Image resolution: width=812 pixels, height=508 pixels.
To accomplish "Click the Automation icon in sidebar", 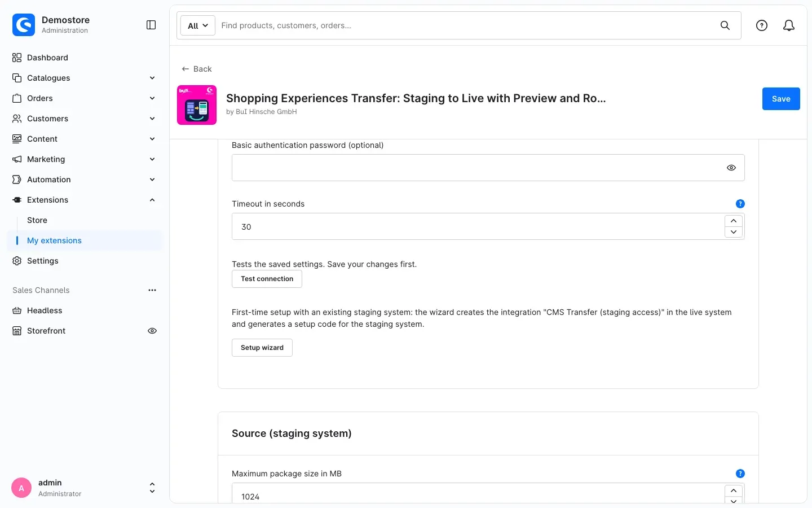I will point(17,179).
